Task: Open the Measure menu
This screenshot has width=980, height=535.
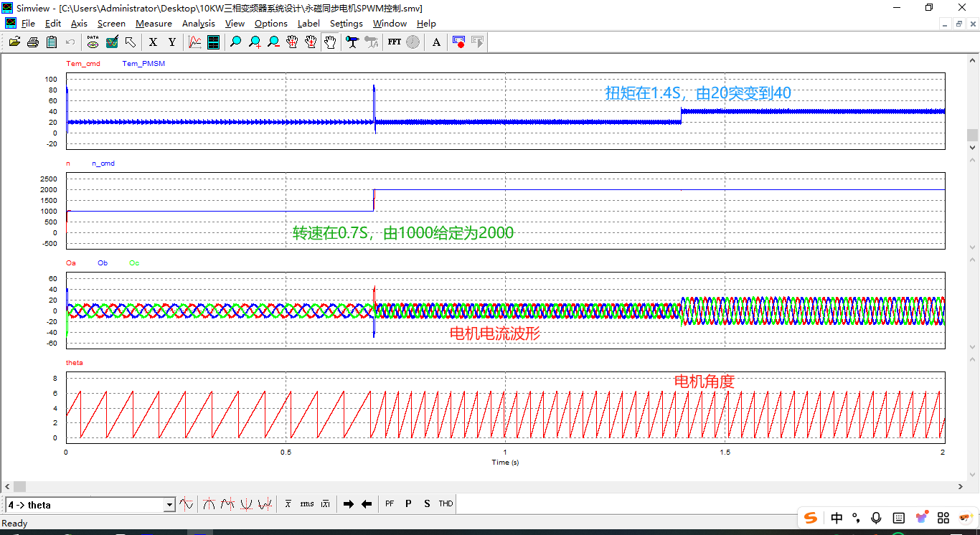Action: coord(154,24)
